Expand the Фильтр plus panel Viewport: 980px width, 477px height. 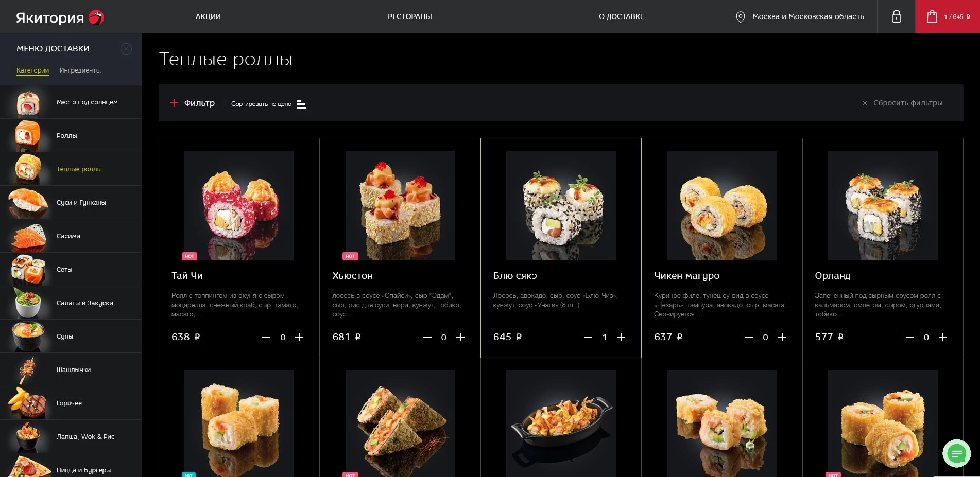point(174,103)
